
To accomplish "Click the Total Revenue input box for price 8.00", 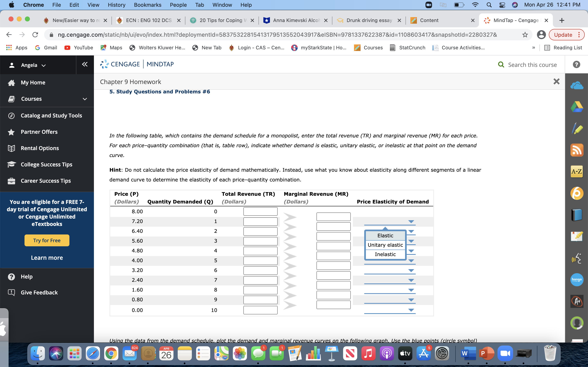I will tap(260, 211).
